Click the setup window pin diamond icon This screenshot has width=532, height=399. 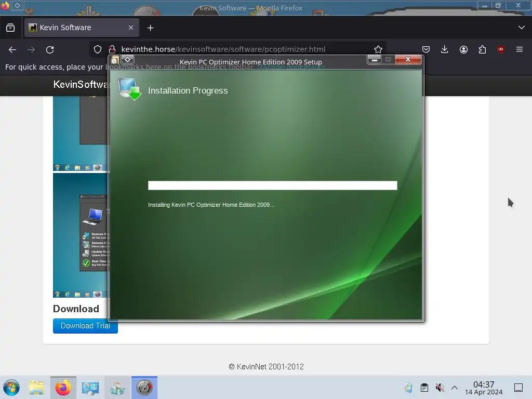pos(128,60)
